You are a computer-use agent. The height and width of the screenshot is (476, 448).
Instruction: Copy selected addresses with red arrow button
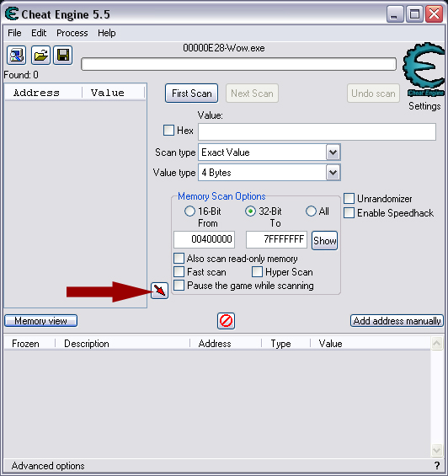[160, 291]
